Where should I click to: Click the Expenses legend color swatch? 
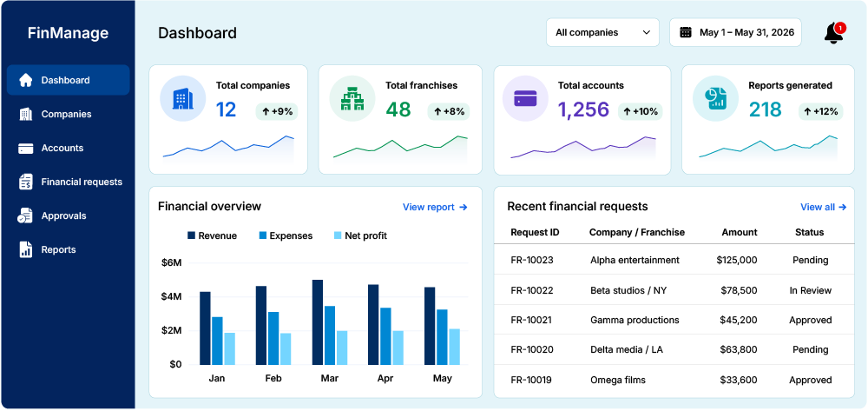click(x=263, y=235)
